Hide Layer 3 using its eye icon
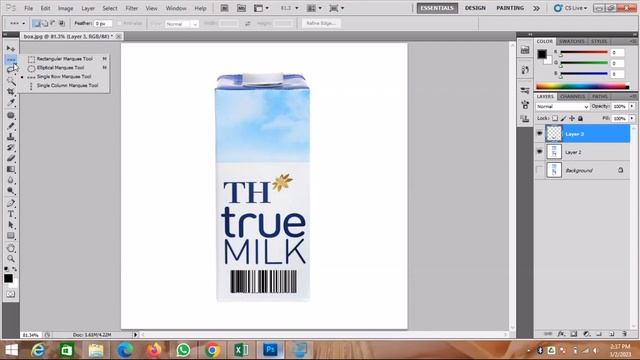The width and height of the screenshot is (640, 360). pos(540,134)
